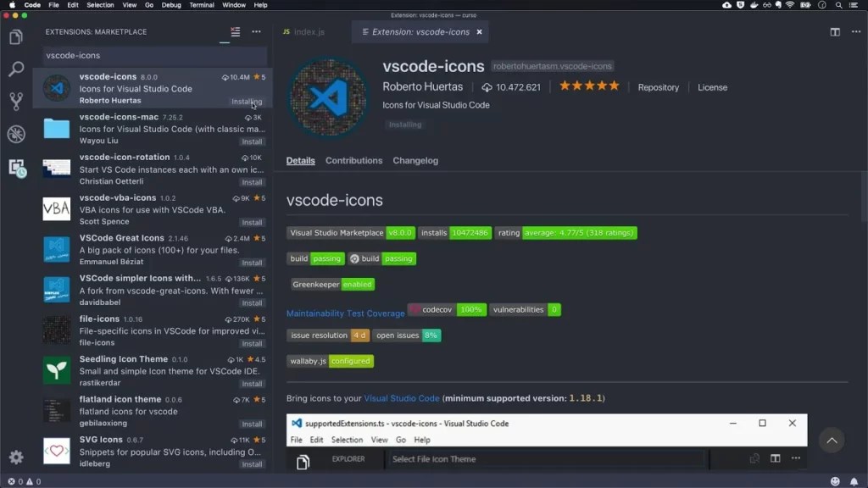The height and width of the screenshot is (488, 868).
Task: Click the issue resolution 4 d badge
Action: (x=328, y=335)
